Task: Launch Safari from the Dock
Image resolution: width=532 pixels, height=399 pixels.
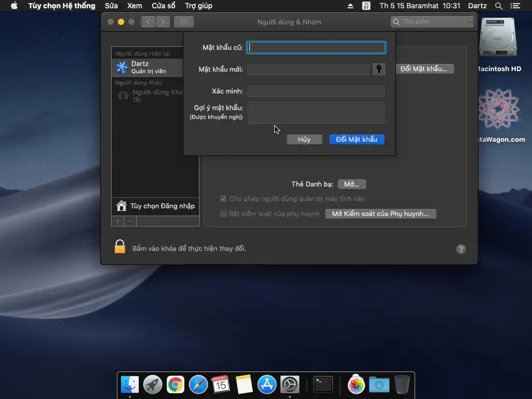Action: pyautogui.click(x=198, y=384)
